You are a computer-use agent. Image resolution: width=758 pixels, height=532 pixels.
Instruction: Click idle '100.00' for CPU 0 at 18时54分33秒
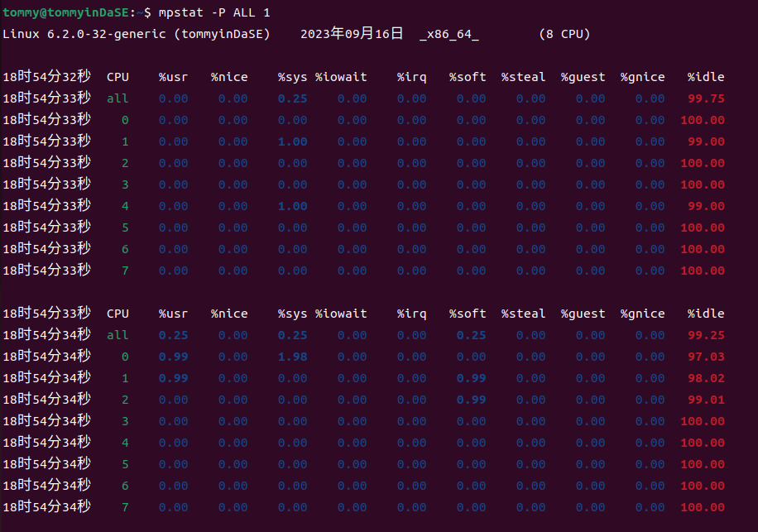(x=703, y=120)
